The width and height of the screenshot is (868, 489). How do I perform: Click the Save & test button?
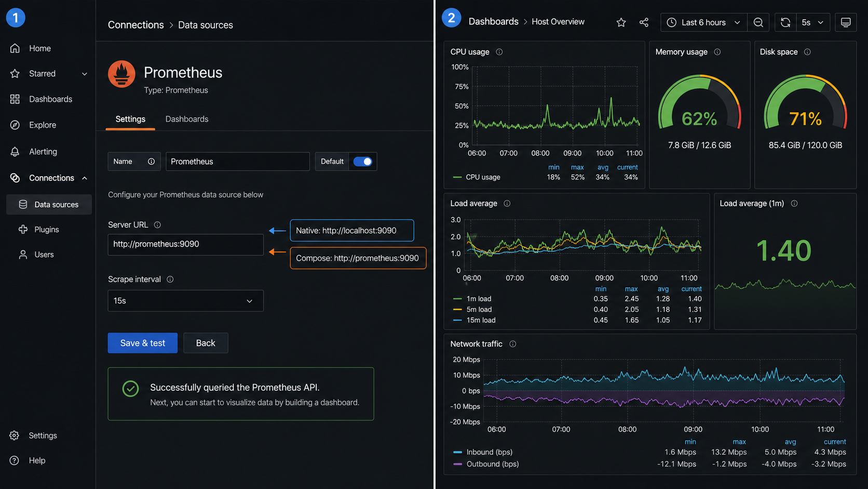(143, 343)
